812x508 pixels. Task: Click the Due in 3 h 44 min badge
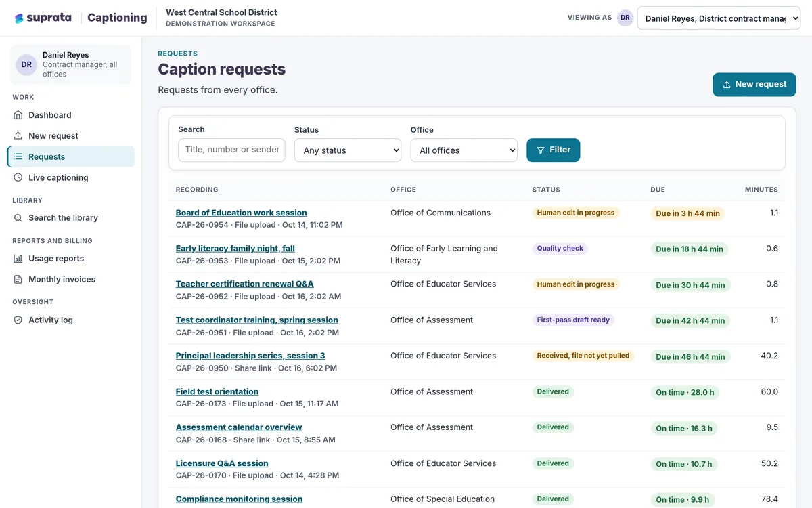[687, 213]
